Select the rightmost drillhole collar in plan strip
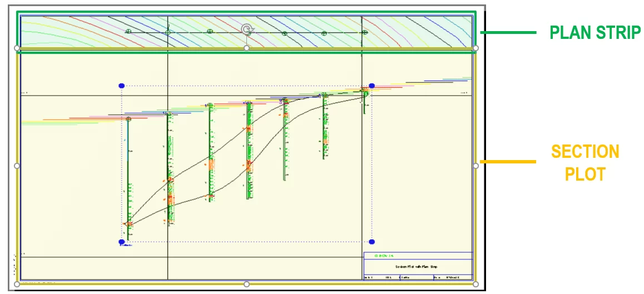The image size is (644, 294). (365, 33)
